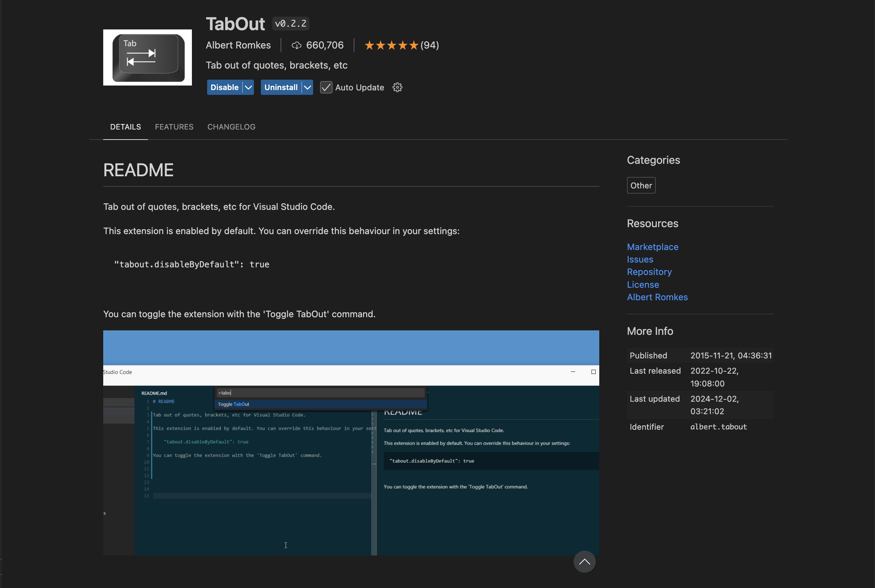This screenshot has height=588, width=875.
Task: Click the scroll-to-top arrow button
Action: (584, 561)
